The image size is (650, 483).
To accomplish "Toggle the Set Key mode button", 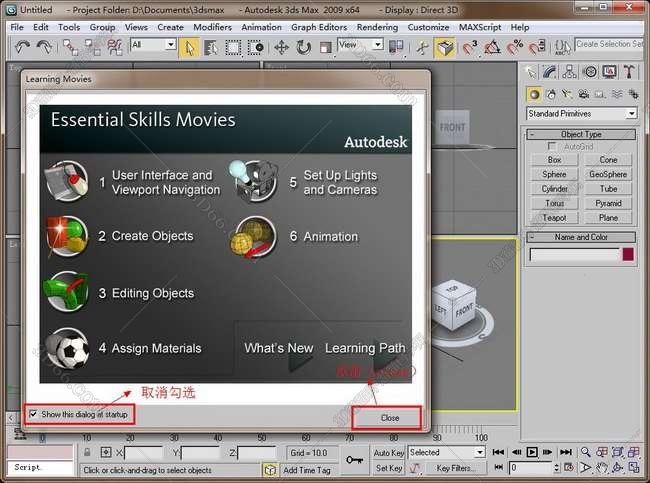I will [x=388, y=468].
